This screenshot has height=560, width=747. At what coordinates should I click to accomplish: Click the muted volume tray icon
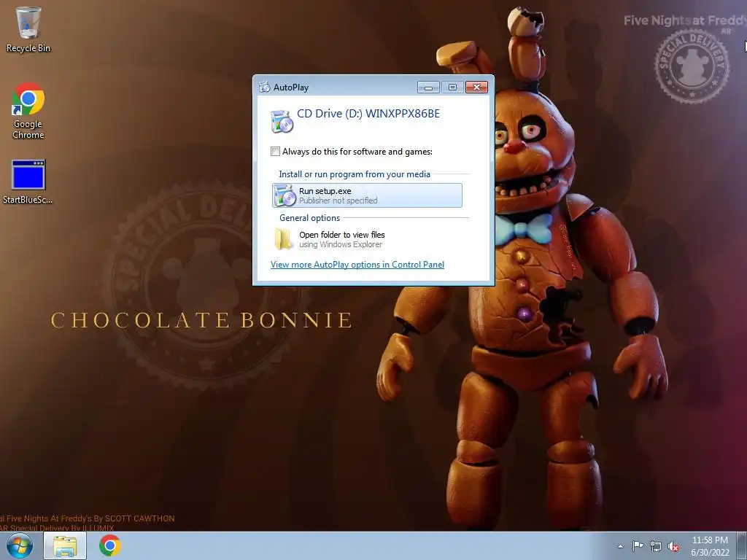click(673, 546)
